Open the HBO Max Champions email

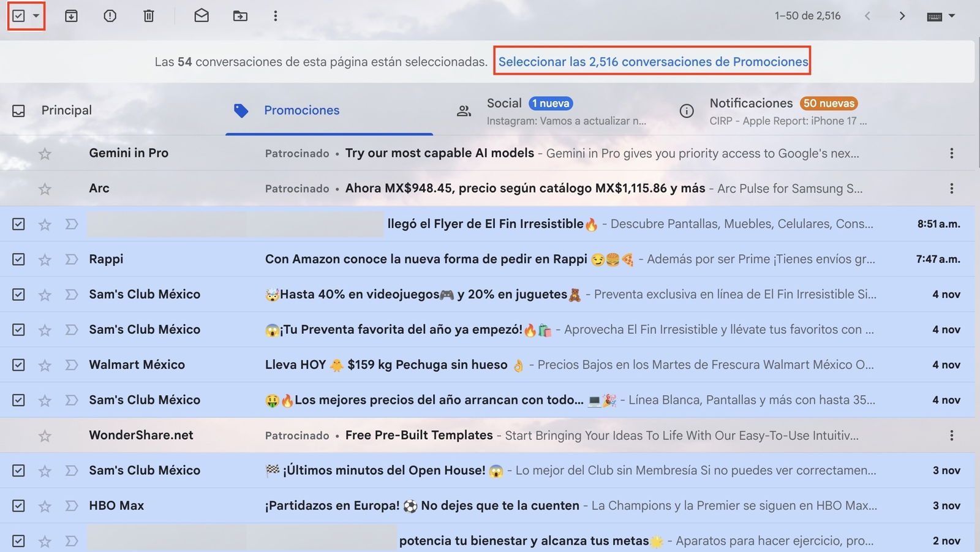[429, 505]
